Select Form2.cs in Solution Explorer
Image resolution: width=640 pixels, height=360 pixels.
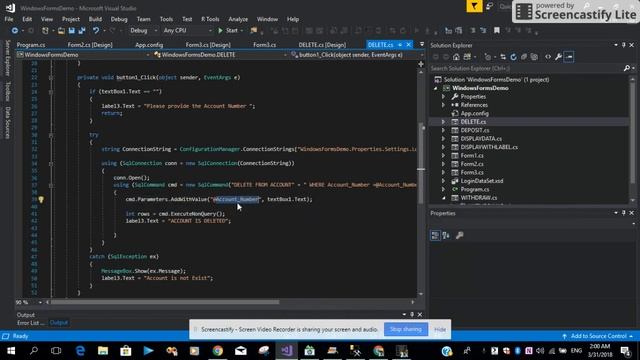[x=472, y=164]
